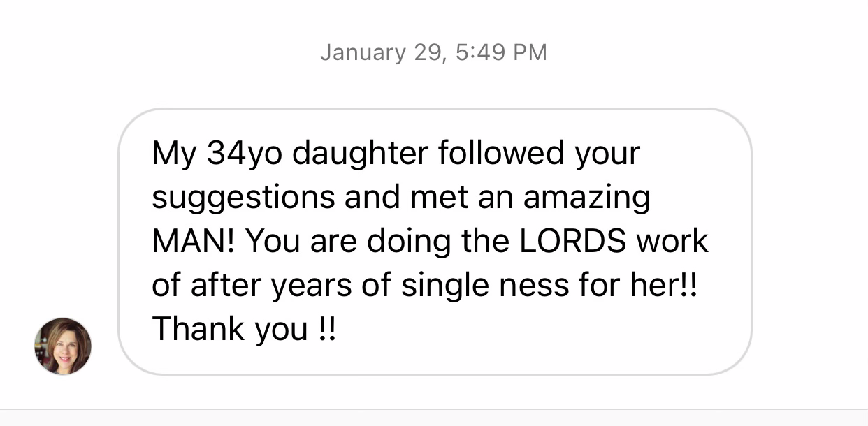Click the January 29, 5:49 PM timestamp
Viewport: 868px width, 426px height.
coord(433,52)
